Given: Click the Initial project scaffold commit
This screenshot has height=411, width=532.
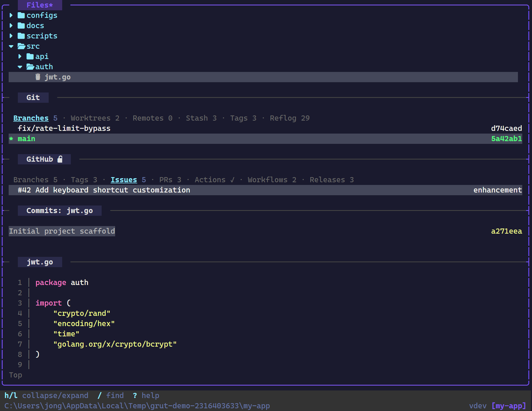Looking at the screenshot, I should pos(62,231).
